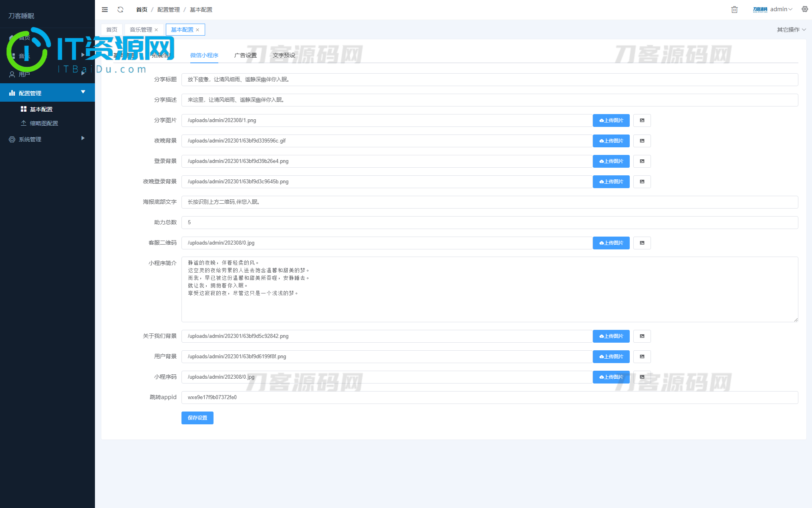
Task: Click the 登录背景 path field
Action: 387,161
